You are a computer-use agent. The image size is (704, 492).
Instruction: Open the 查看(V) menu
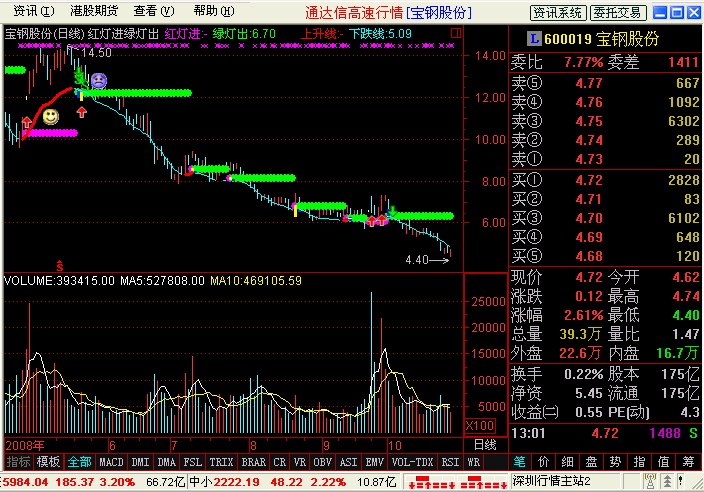tap(154, 11)
